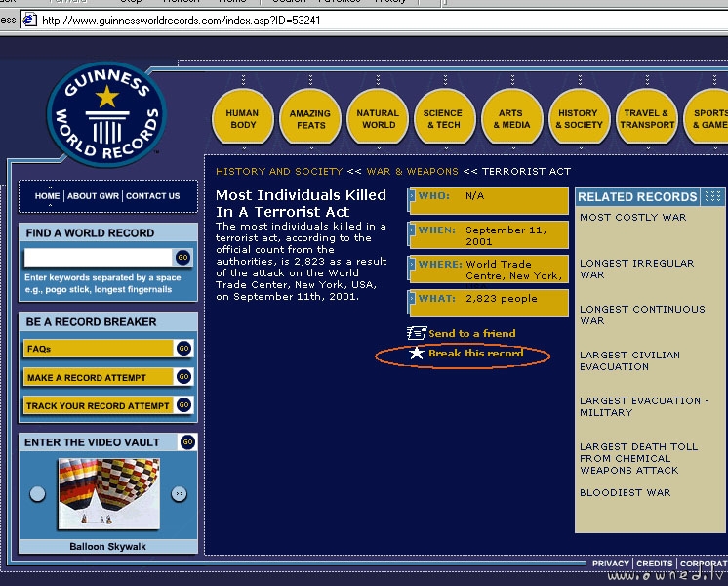Click the Break this record link
This screenshot has height=586, width=728.
tap(475, 354)
